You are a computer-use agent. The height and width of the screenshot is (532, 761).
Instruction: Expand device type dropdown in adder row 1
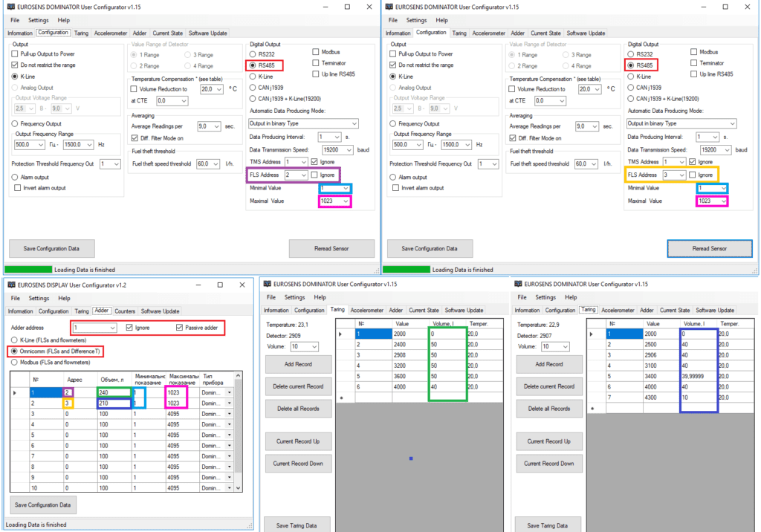(x=229, y=392)
